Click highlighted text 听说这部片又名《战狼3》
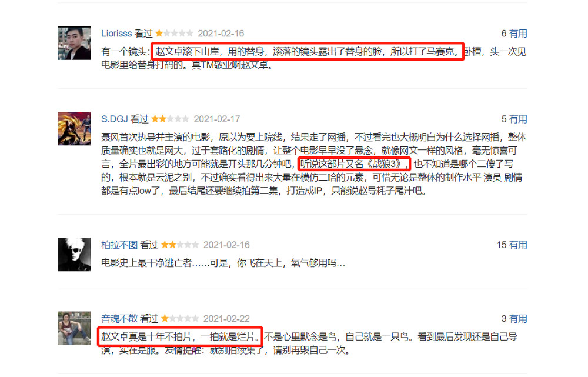588x377 pixels. (355, 164)
